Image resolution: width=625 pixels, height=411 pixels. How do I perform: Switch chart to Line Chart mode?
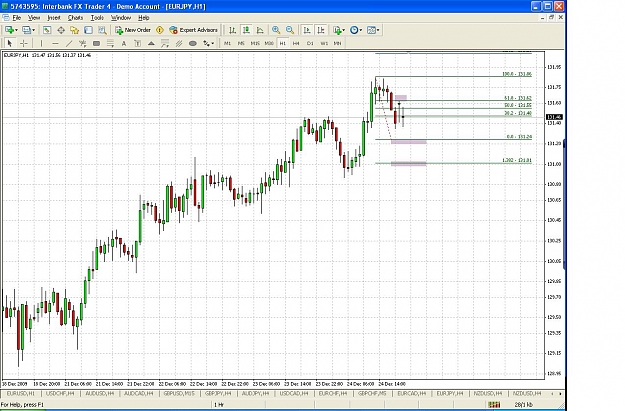click(x=260, y=30)
